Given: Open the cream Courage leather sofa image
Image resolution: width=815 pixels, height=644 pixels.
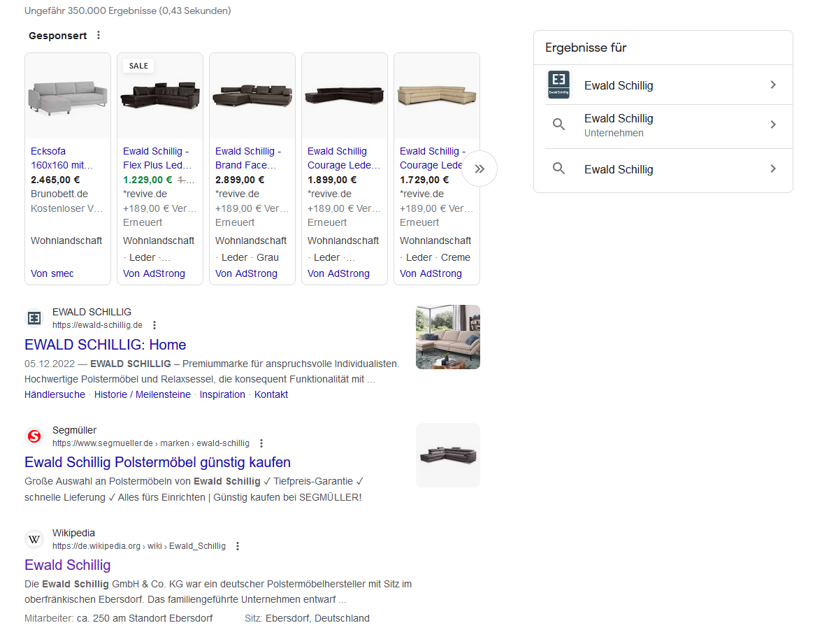Looking at the screenshot, I should coord(437,96).
